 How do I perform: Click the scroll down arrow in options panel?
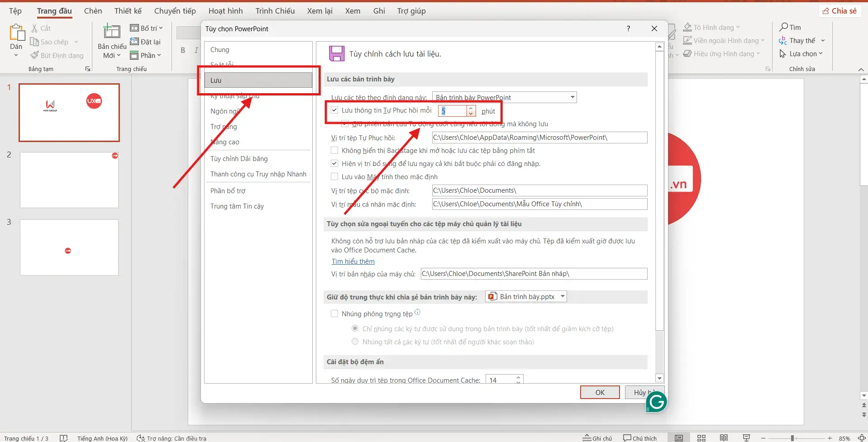(659, 378)
